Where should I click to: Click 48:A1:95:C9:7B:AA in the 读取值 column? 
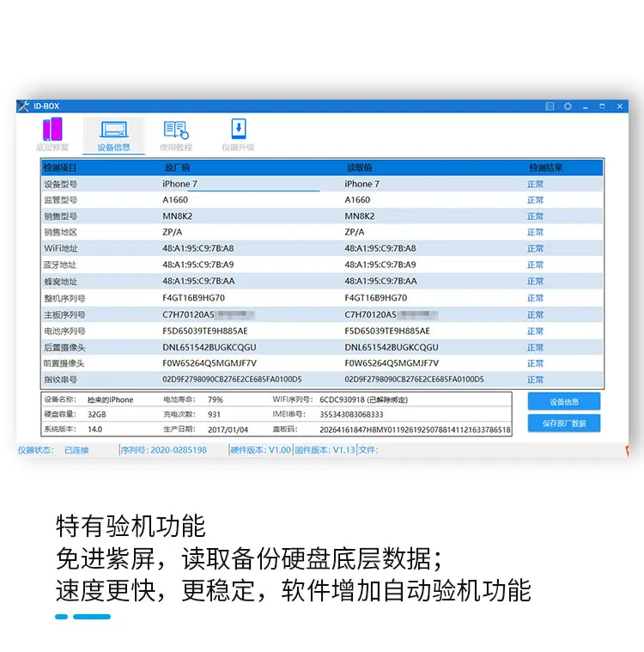click(380, 281)
